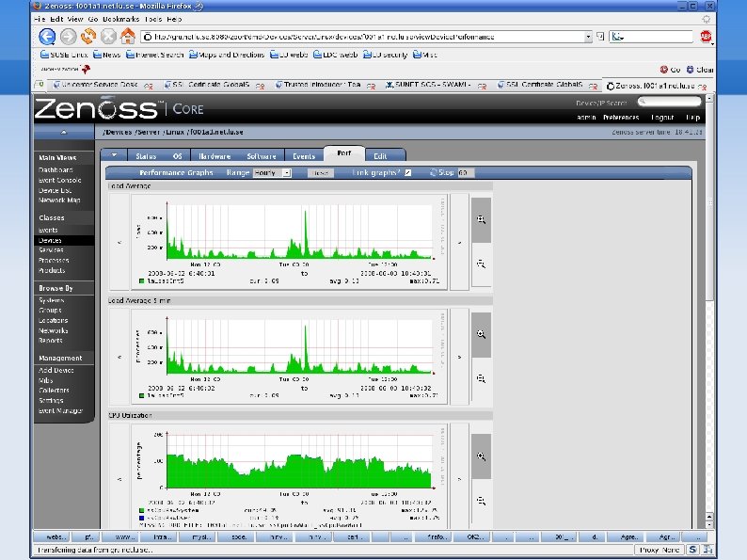Reload the page with the Reload icon

click(88, 36)
